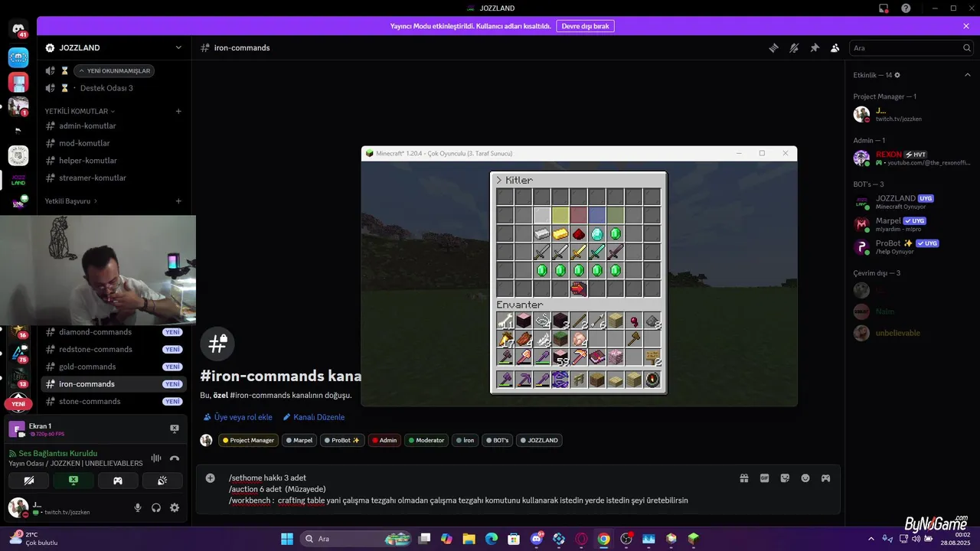Open the gold-commands channel
Image resolution: width=980 pixels, height=551 pixels.
113,367
